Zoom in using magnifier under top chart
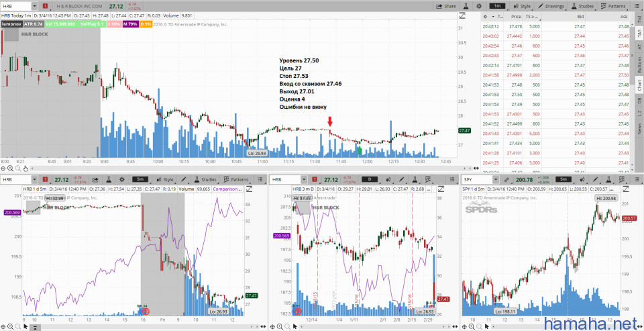 [11, 168]
